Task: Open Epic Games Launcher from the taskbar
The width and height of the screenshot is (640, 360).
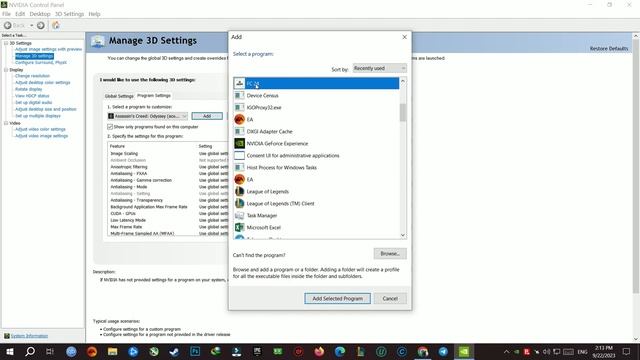Action: click(x=257, y=351)
